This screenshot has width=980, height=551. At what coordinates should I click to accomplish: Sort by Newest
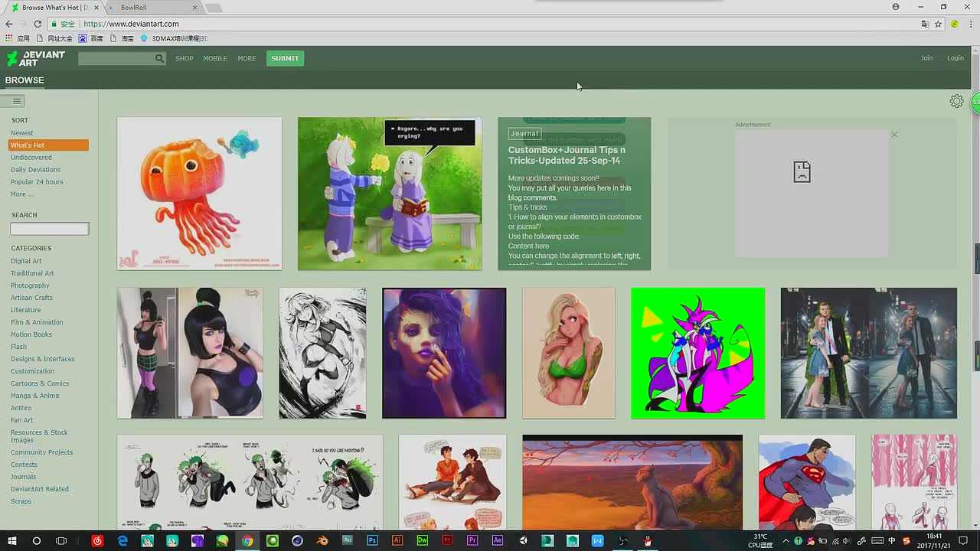[22, 133]
